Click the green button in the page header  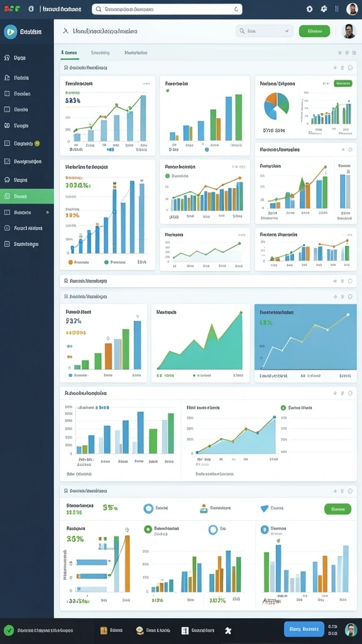[314, 31]
